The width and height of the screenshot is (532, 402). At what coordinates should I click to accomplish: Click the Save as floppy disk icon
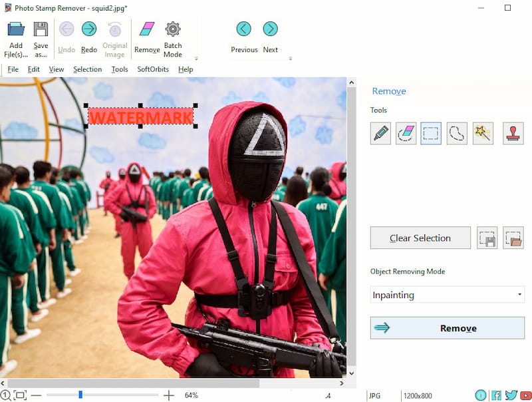click(x=41, y=29)
